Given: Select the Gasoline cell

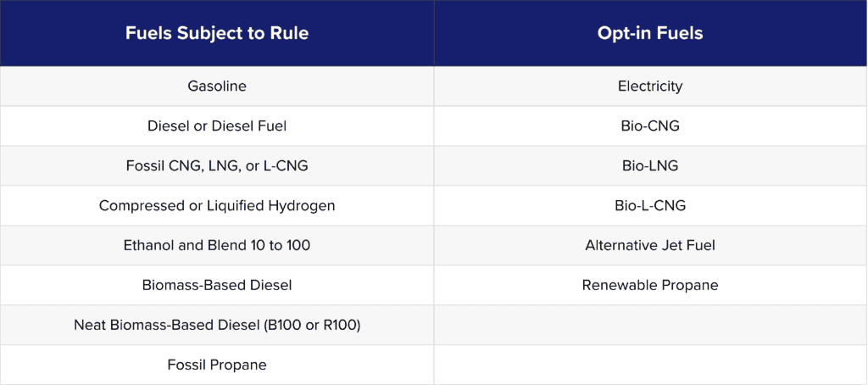Looking at the screenshot, I should click(217, 86).
